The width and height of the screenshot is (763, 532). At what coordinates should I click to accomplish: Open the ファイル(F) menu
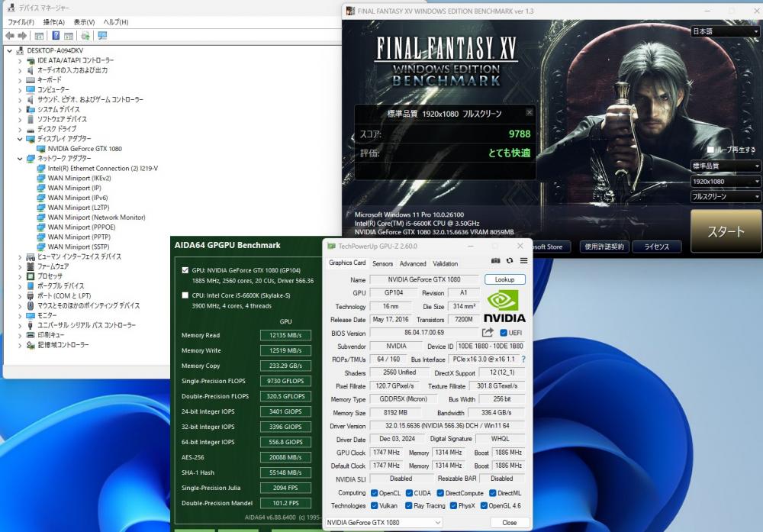[21, 22]
